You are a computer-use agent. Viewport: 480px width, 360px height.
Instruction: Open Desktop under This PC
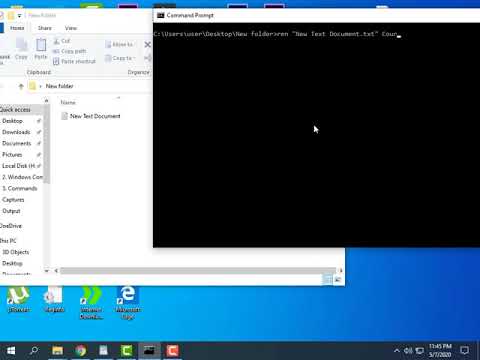(12, 263)
